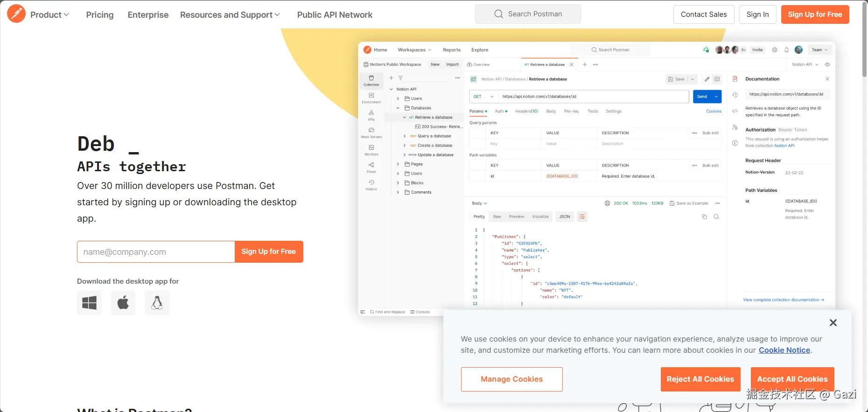This screenshot has height=412, width=868.
Task: Click the Postman logo in the site header
Action: tap(16, 14)
